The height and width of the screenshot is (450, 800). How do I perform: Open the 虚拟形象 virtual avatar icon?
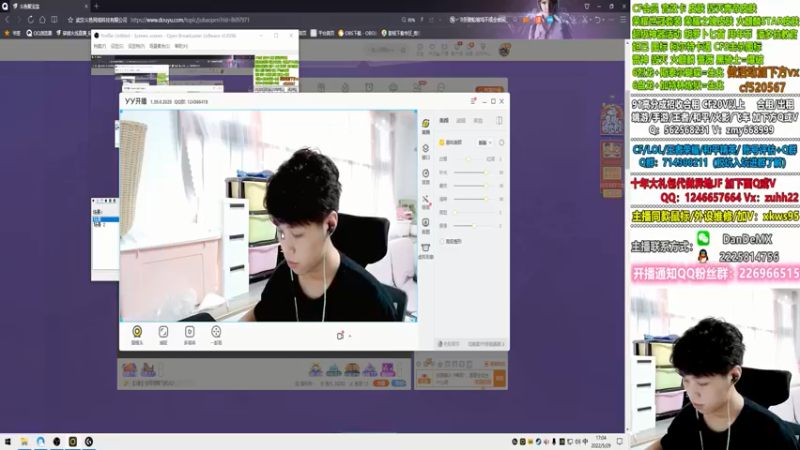coord(426,250)
